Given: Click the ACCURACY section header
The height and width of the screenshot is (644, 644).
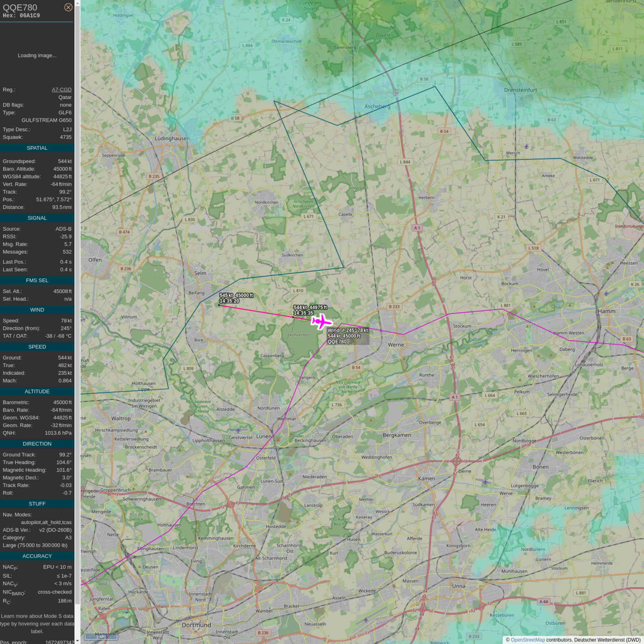Looking at the screenshot, I should click(x=37, y=556).
